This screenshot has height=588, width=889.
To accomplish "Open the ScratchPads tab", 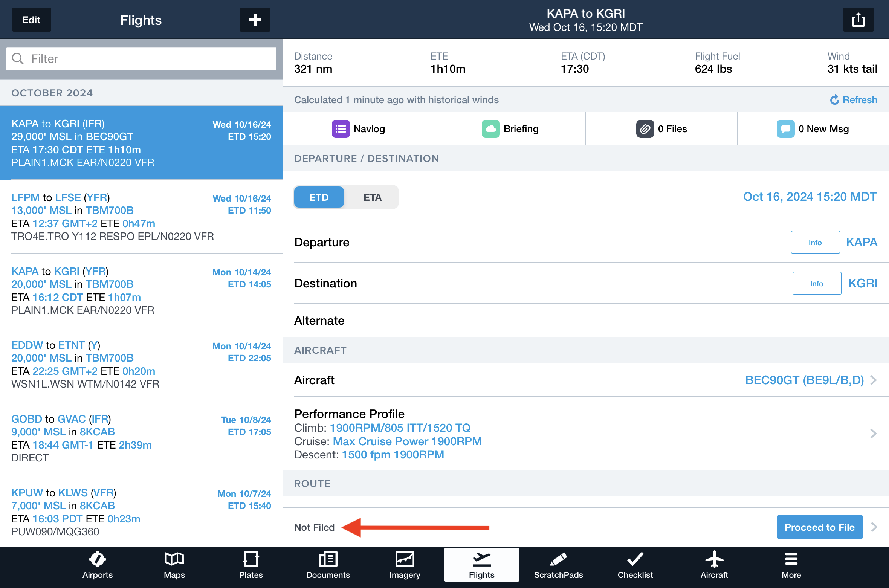I will [x=558, y=565].
